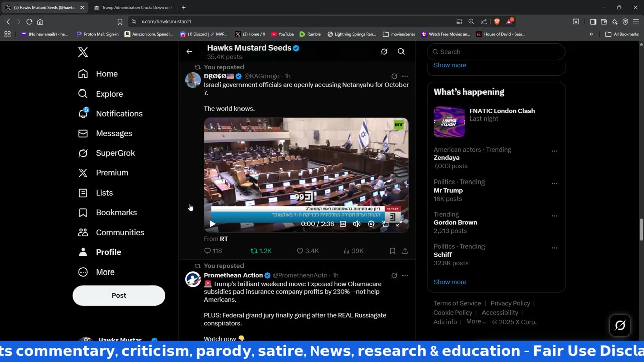
Task: Click the search input field
Action: tap(496, 52)
